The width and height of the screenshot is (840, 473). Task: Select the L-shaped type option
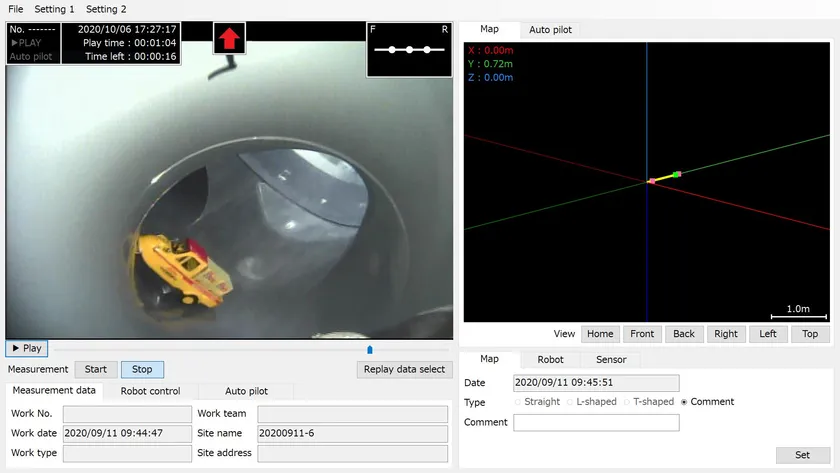coord(570,402)
